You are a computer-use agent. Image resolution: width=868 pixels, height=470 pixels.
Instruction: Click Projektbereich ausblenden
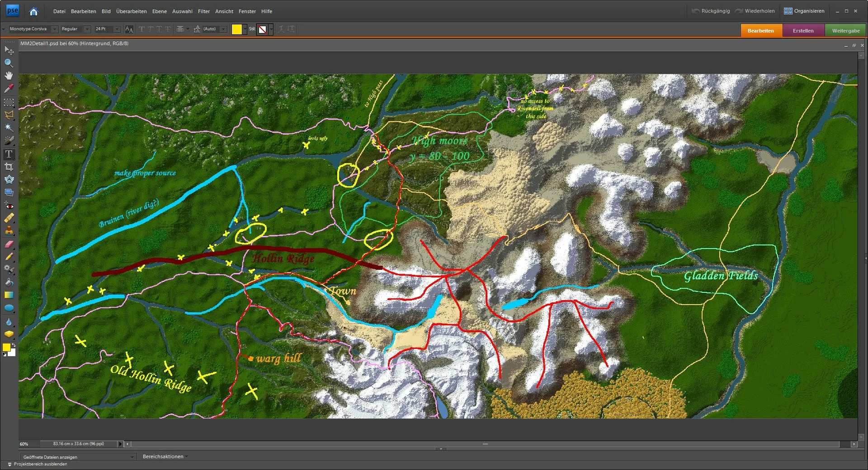(x=38, y=464)
